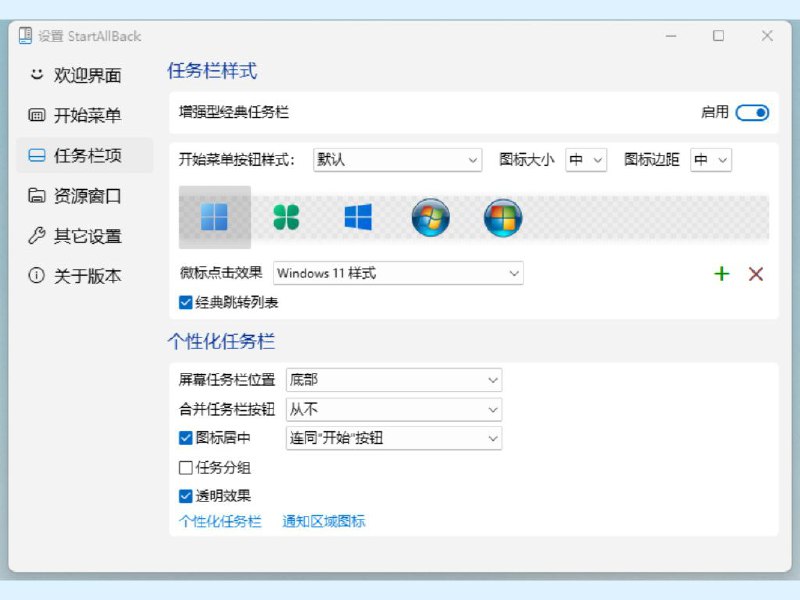
Task: Select the Windows 7 orb start icon
Action: pyautogui.click(x=431, y=217)
